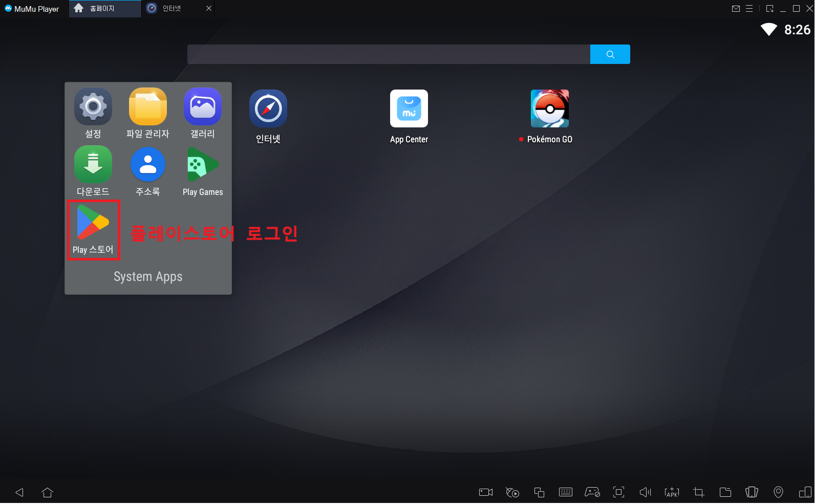Viewport: 815px width, 504px height.
Task: Click the shake device icon
Action: (752, 492)
